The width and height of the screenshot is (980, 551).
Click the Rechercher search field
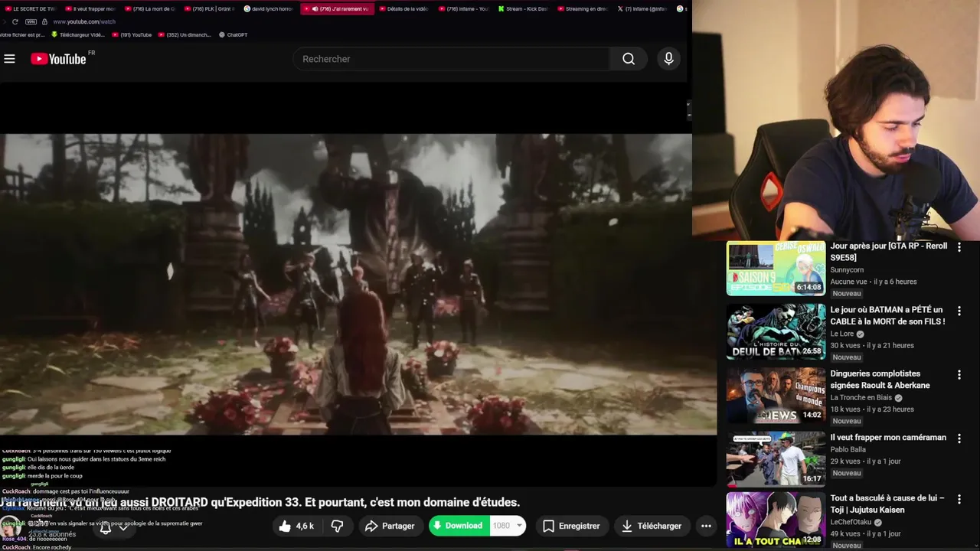coord(452,59)
